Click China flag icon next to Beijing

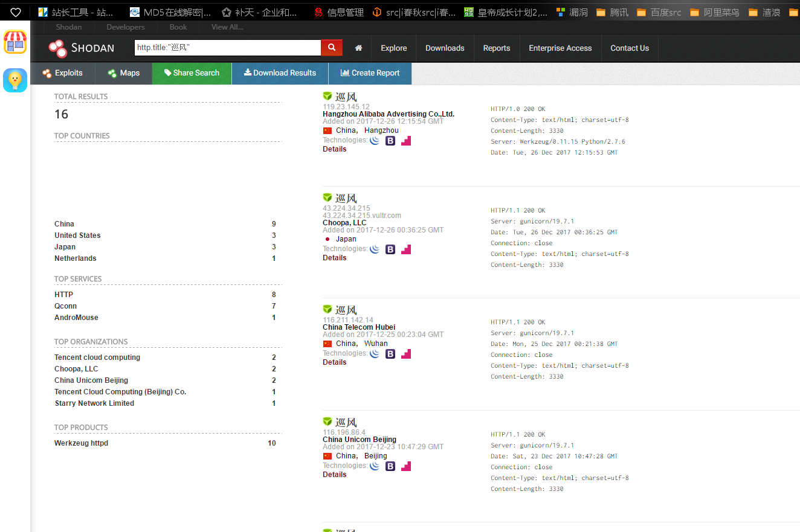click(327, 456)
